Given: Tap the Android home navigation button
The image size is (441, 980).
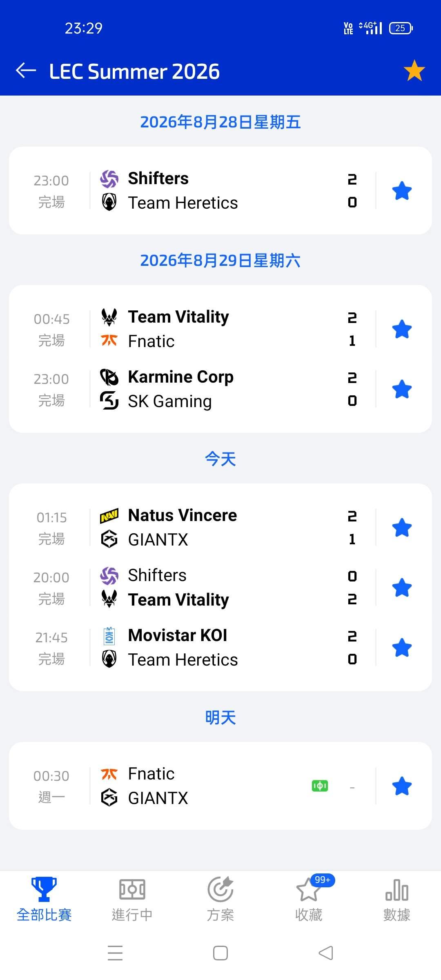Looking at the screenshot, I should point(220,953).
